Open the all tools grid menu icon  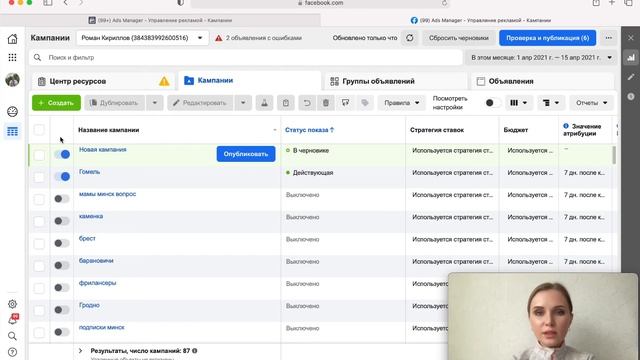pos(13,58)
